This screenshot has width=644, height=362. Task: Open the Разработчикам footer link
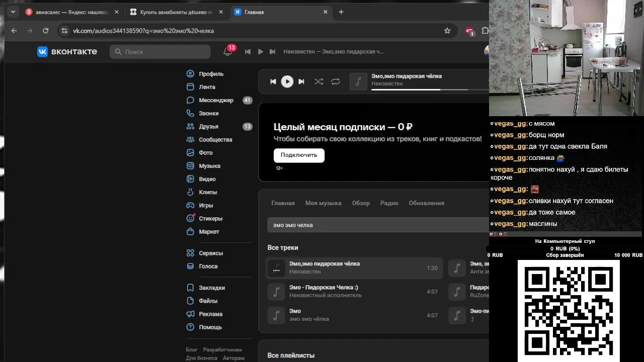point(222,349)
